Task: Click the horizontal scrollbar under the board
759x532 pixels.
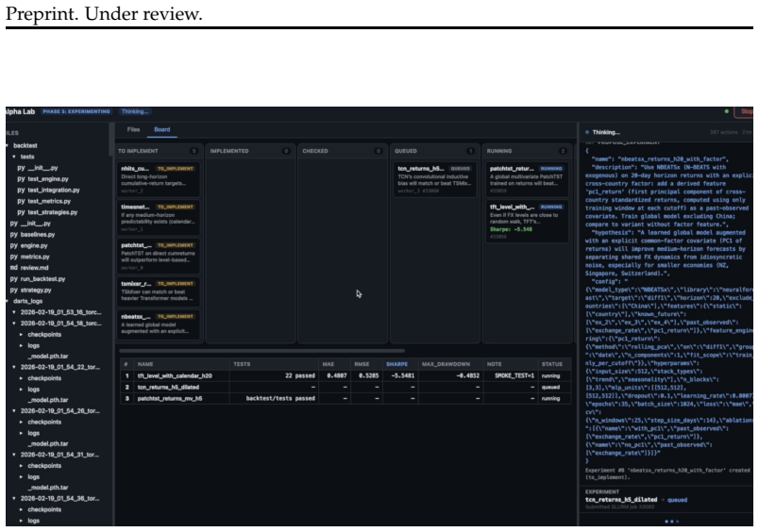Action: pyautogui.click(x=261, y=351)
